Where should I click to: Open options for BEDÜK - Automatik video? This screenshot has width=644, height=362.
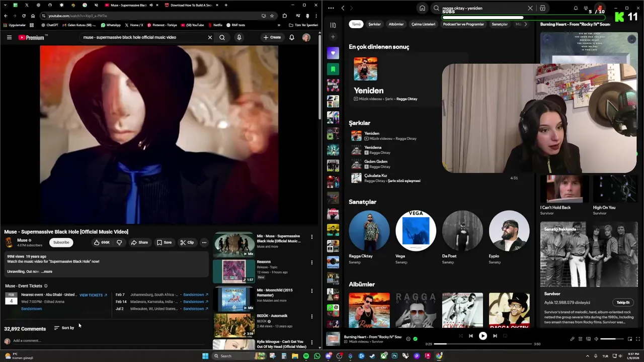[311, 316]
